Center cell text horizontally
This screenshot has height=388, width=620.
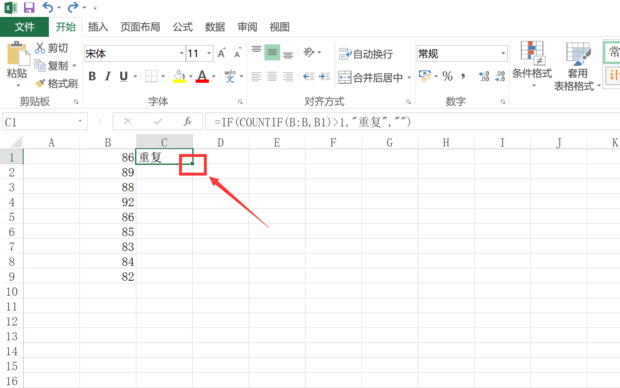coord(272,76)
